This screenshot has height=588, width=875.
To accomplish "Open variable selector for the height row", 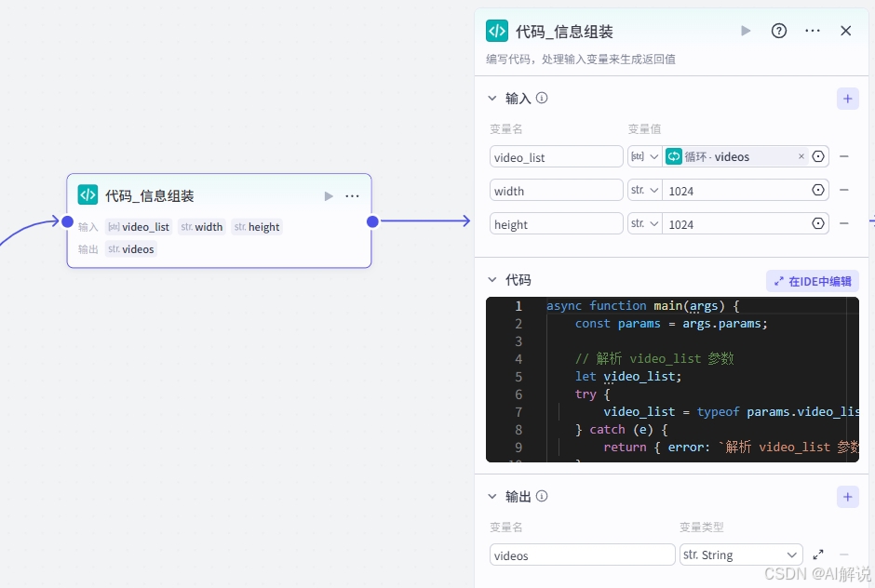I will click(x=818, y=223).
